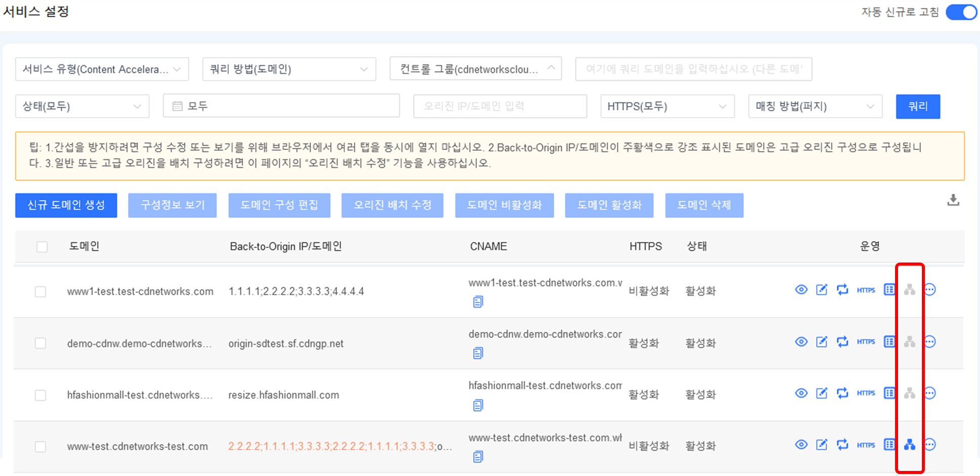Open the HTTPS(모두) filter dropdown
Image resolution: width=980 pixels, height=476 pixels.
coord(667,107)
